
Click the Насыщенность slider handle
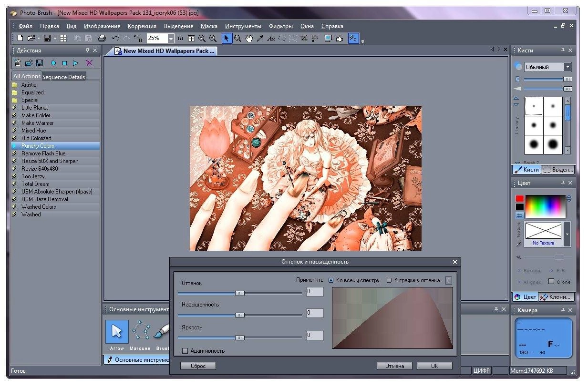click(240, 315)
